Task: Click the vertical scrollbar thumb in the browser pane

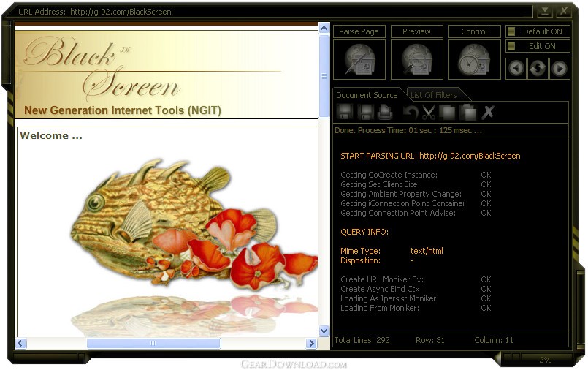Action: coord(324,76)
